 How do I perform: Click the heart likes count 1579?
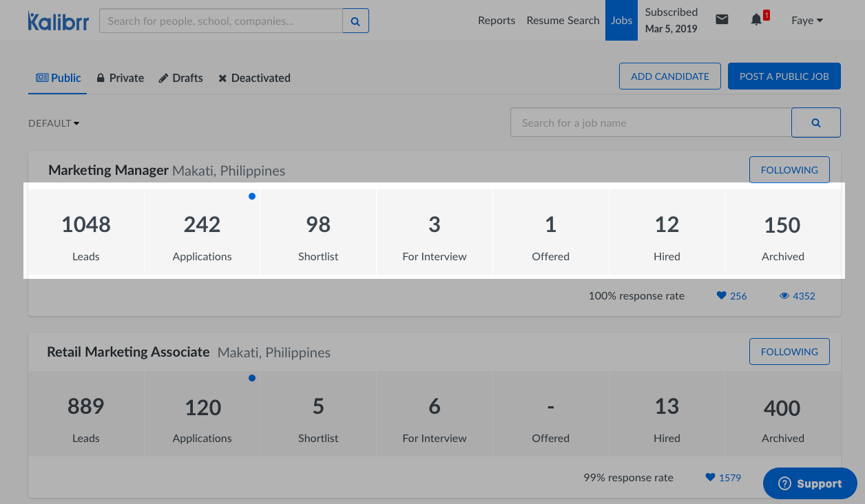point(723,478)
